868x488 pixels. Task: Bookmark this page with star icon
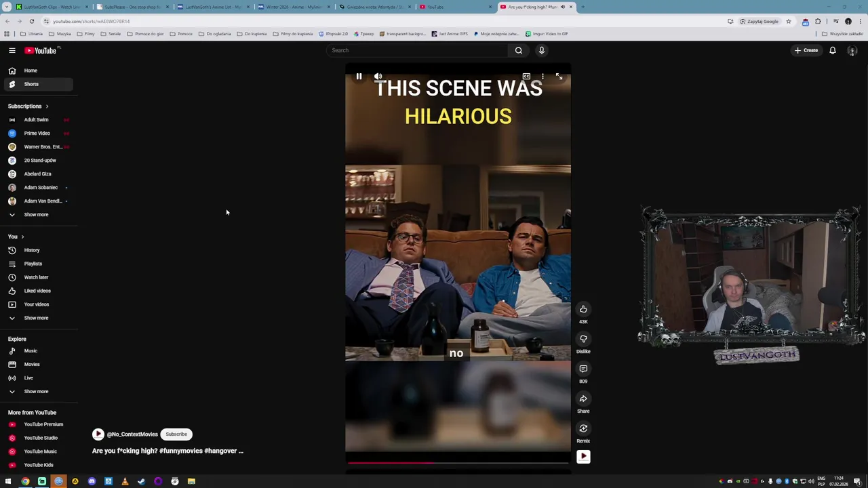coord(788,21)
